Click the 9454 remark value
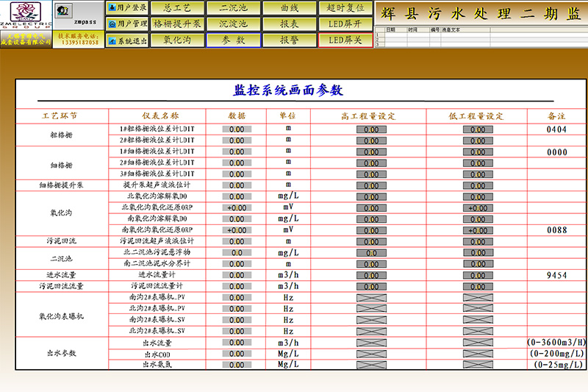Viewport: 588px width, 392px height. pyautogui.click(x=556, y=276)
